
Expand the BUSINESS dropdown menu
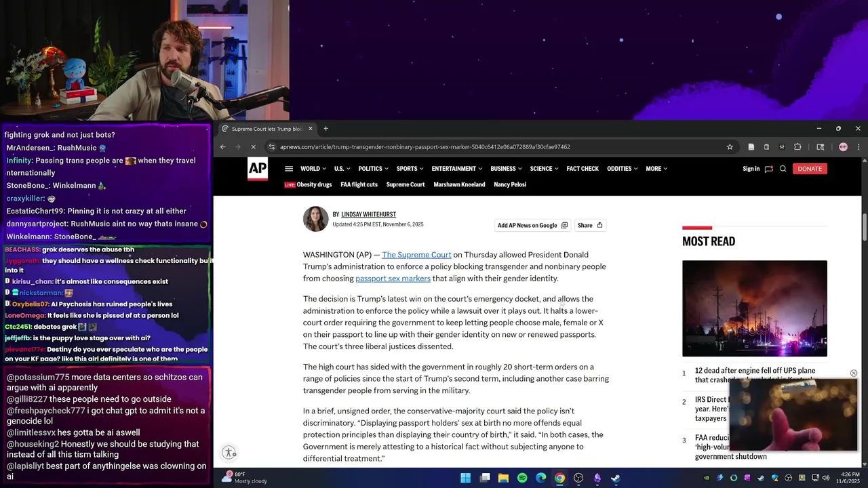point(507,169)
